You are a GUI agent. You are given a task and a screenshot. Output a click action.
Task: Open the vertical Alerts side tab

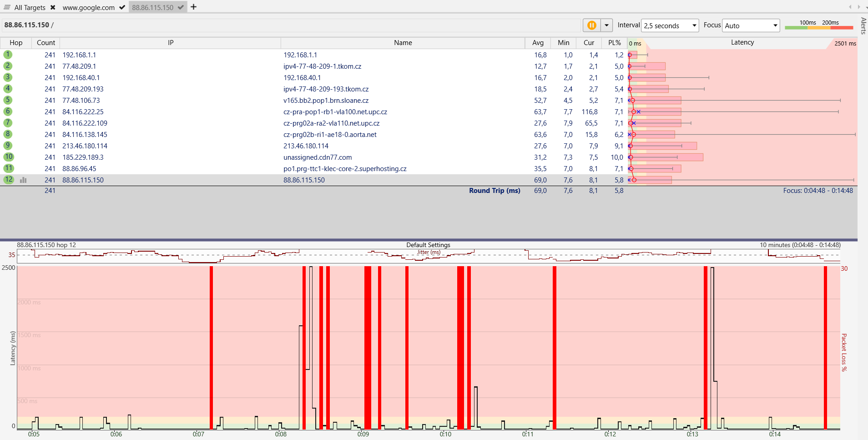coord(863,25)
